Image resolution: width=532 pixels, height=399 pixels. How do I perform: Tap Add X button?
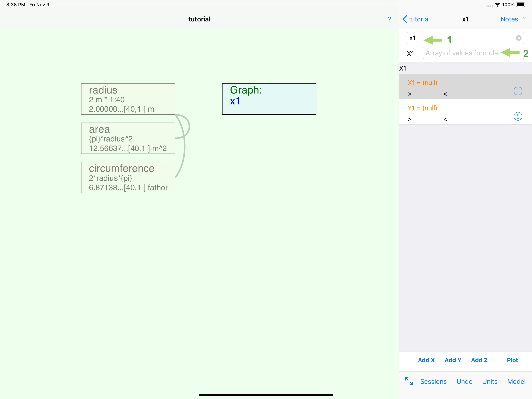pyautogui.click(x=426, y=360)
